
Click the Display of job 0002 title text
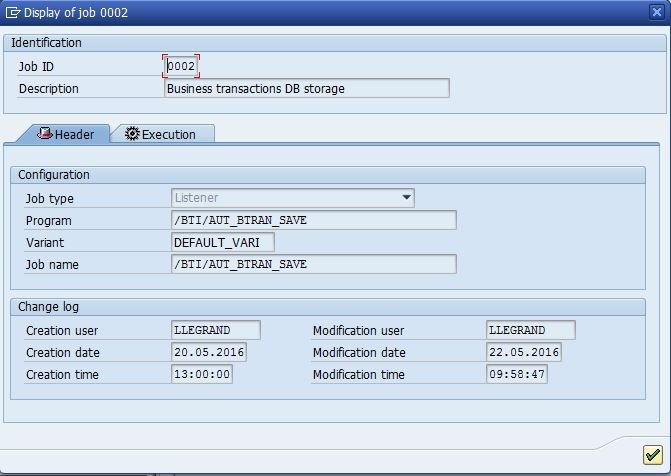[76, 12]
